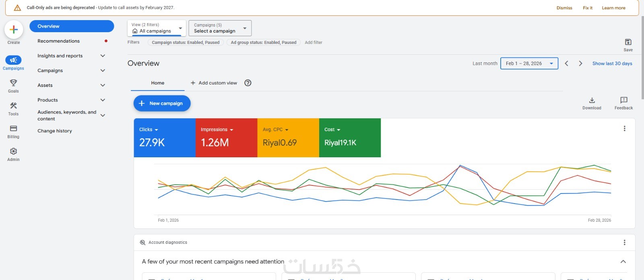The width and height of the screenshot is (644, 280).
Task: Select the green Cost scorecard tile
Action: [x=350, y=138]
